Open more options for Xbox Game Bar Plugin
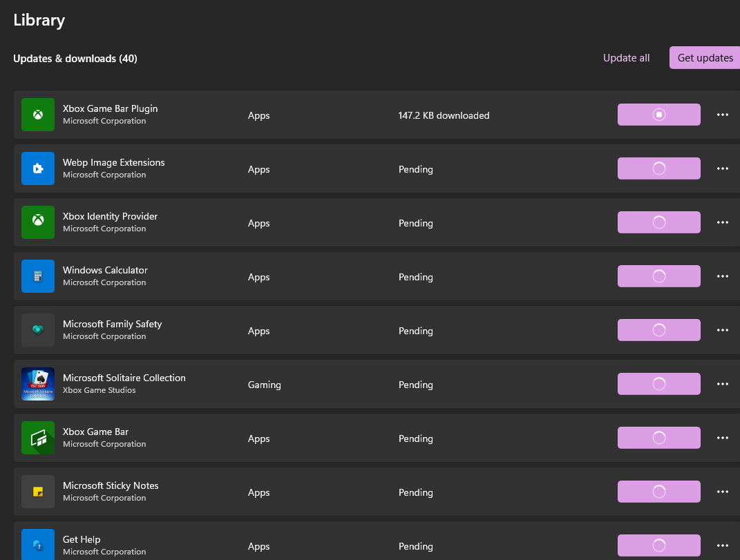Viewport: 740px width, 560px height. click(723, 115)
